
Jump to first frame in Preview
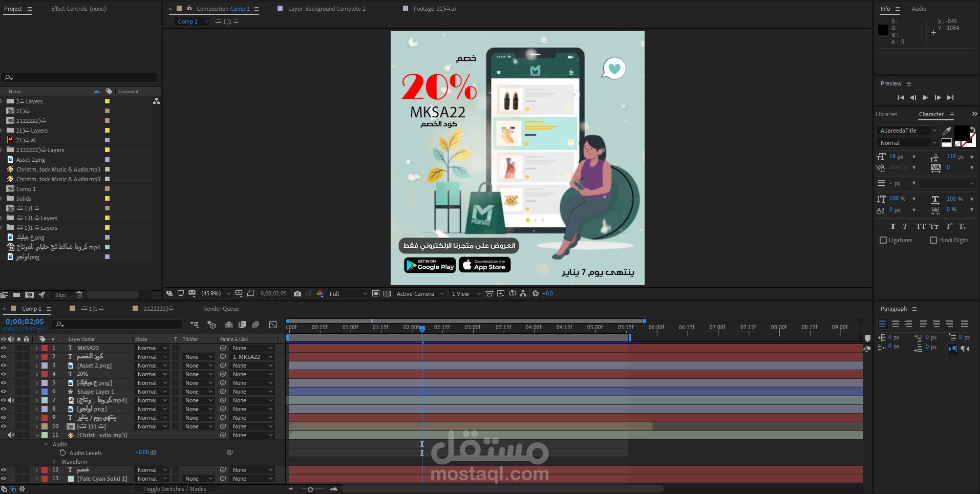click(901, 97)
